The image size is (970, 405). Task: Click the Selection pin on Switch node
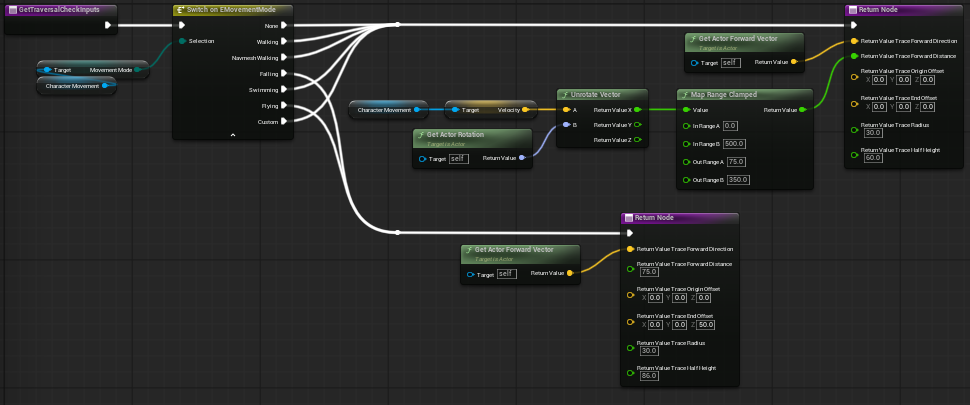[x=182, y=41]
